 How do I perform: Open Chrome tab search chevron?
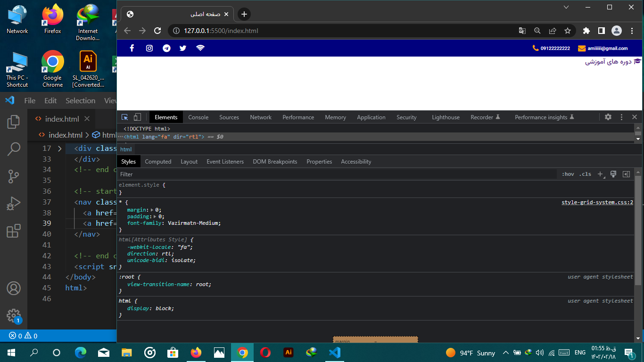(x=566, y=7)
